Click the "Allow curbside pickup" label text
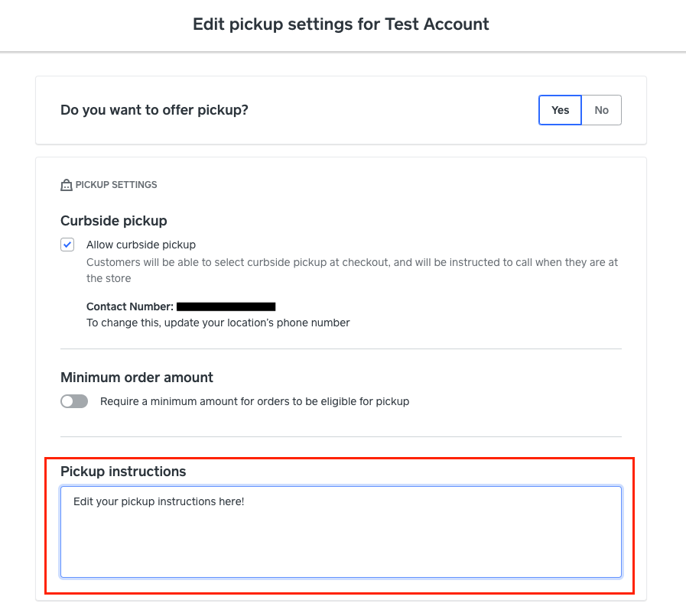Image resolution: width=686 pixels, height=616 pixels. coord(141,245)
